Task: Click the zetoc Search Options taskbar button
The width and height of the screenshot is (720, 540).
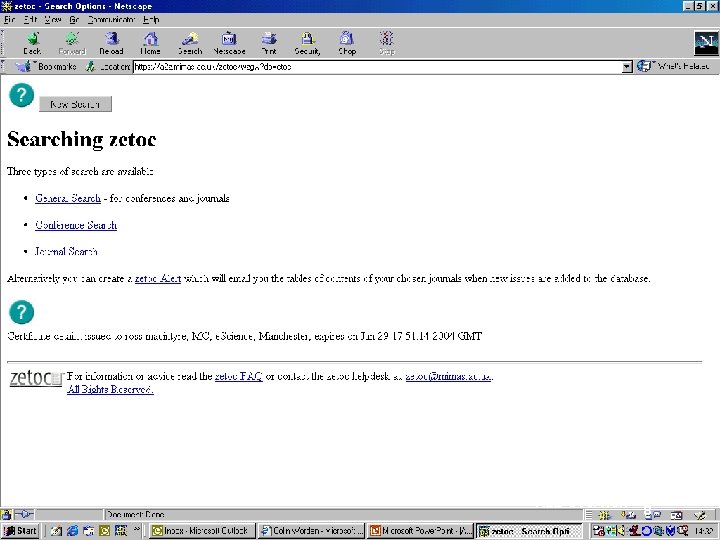Action: (529, 531)
